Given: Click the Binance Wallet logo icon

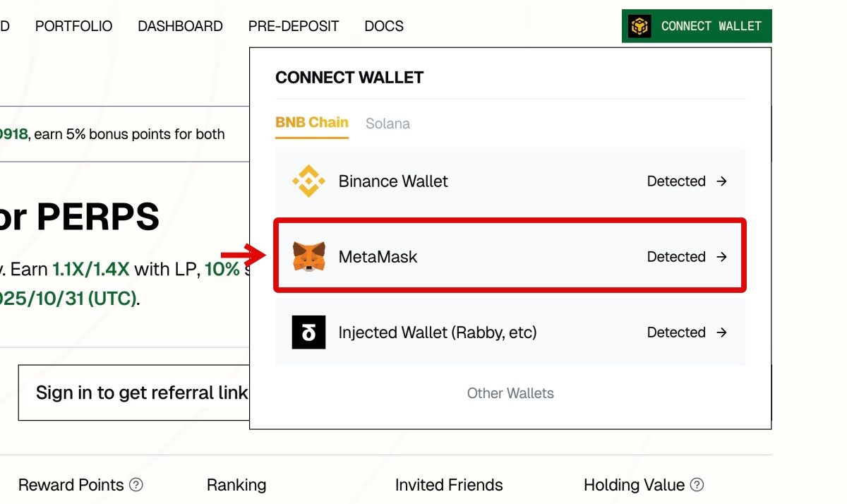Looking at the screenshot, I should coord(308,181).
